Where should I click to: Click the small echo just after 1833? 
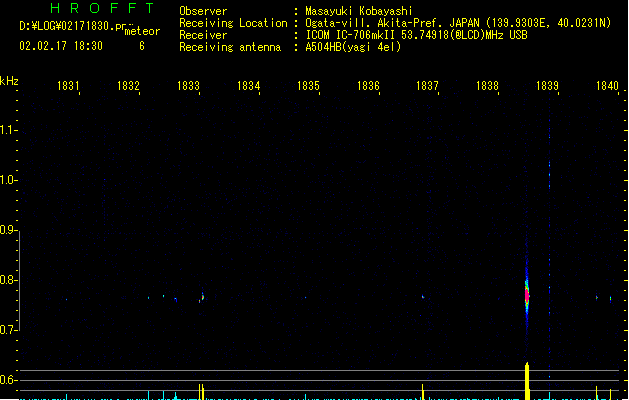tap(202, 297)
